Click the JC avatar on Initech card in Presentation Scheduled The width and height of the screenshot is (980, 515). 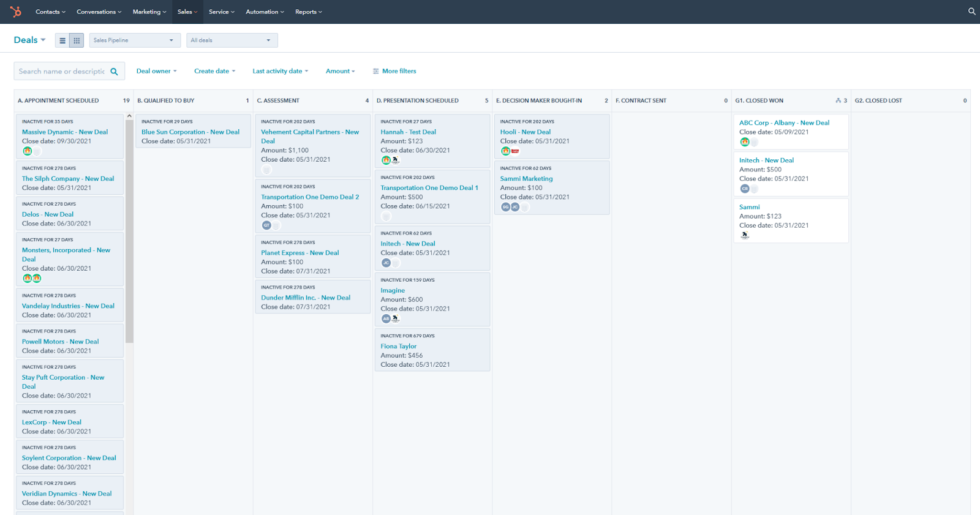tap(386, 263)
